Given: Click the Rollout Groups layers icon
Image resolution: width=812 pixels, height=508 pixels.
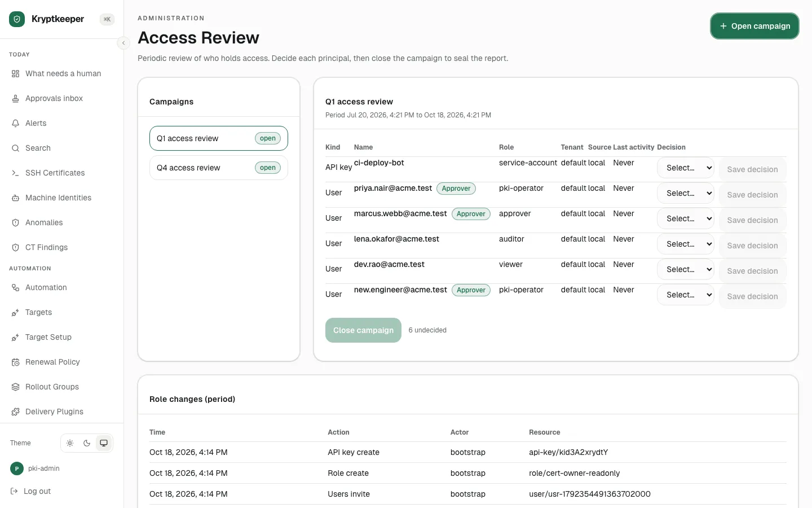Looking at the screenshot, I should click(15, 387).
